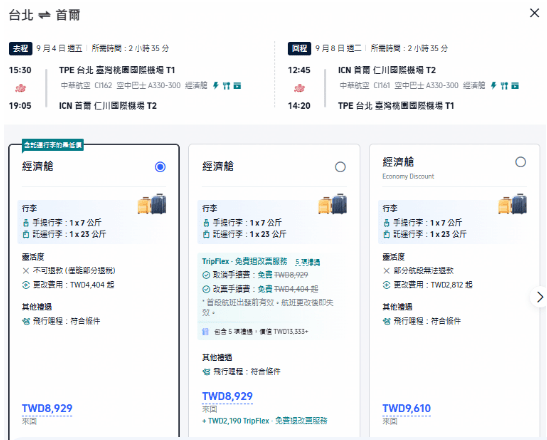This screenshot has width=547, height=440.
Task: Click non-refundable X icon in first card
Action: pyautogui.click(x=26, y=271)
